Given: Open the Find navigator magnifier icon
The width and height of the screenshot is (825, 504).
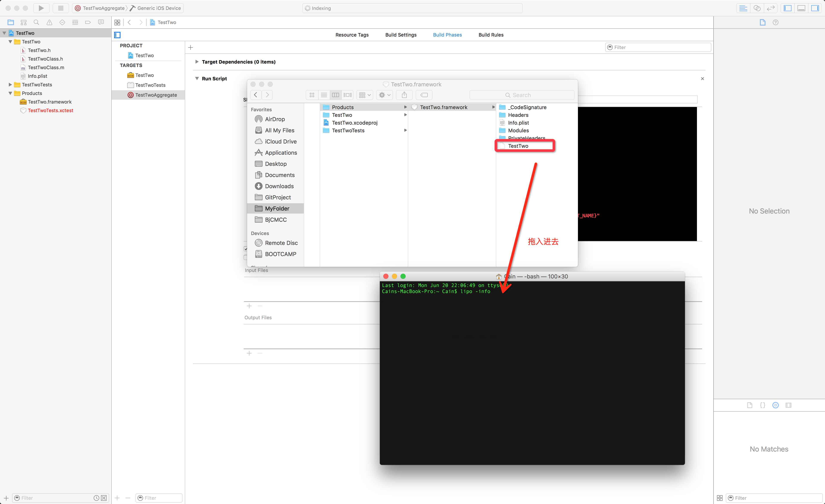Looking at the screenshot, I should (37, 22).
